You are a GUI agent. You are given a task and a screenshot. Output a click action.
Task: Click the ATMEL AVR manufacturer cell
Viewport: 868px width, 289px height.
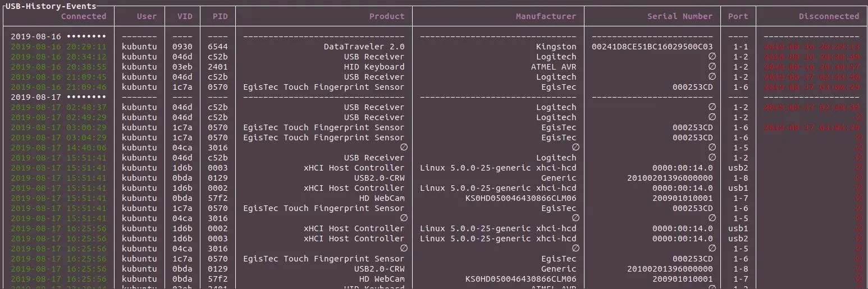click(554, 67)
